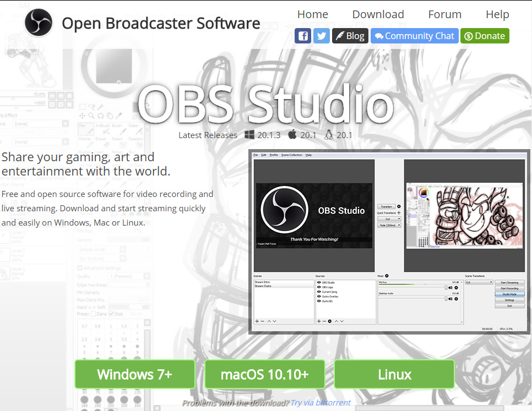The width and height of the screenshot is (532, 411).
Task: Click the OBS logo in the site header
Action: coord(39,23)
